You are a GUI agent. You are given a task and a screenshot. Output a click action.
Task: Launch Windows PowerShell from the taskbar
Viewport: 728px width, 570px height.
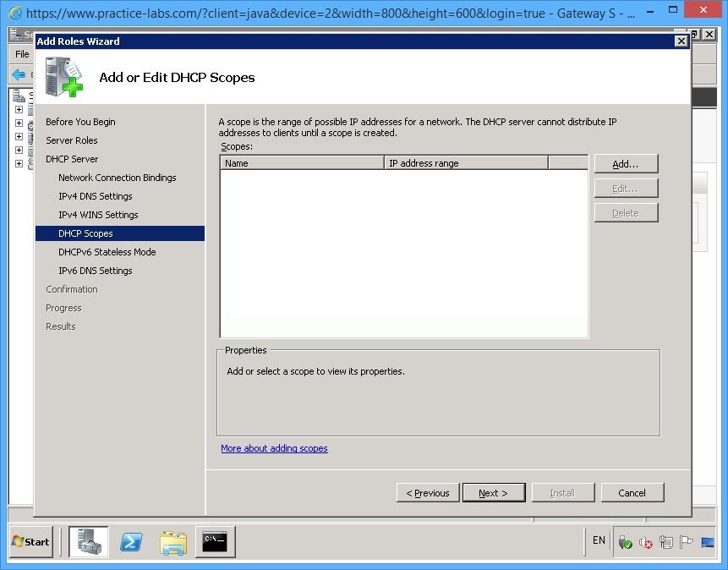131,541
